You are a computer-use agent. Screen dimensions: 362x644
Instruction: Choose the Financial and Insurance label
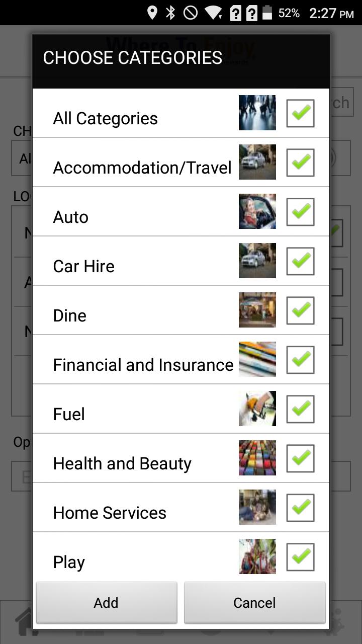pyautogui.click(x=143, y=365)
